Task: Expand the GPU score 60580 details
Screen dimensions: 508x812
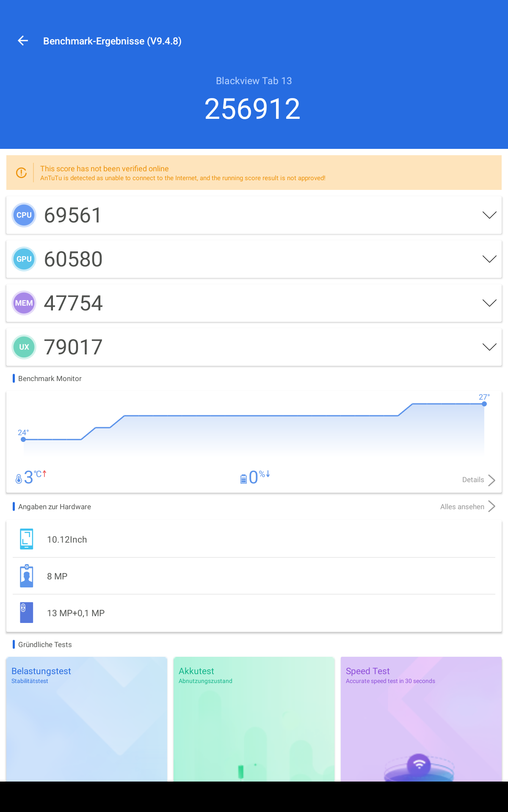Action: coord(489,259)
